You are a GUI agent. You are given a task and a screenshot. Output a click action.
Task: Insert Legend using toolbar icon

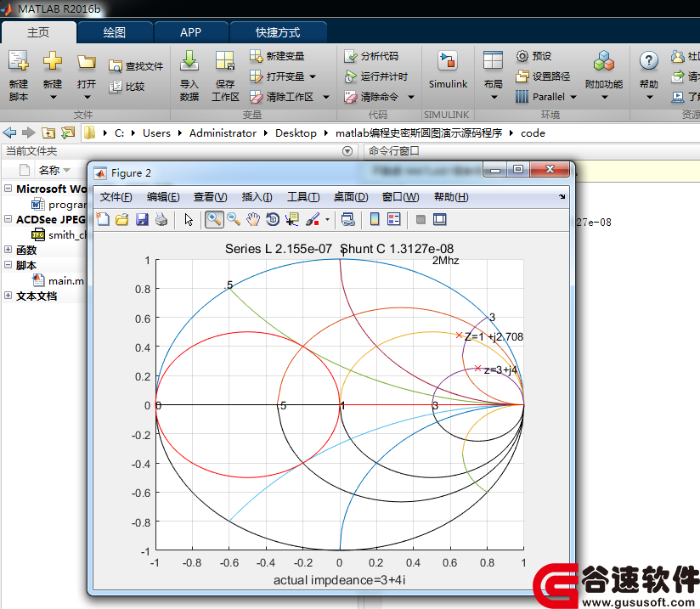394,219
